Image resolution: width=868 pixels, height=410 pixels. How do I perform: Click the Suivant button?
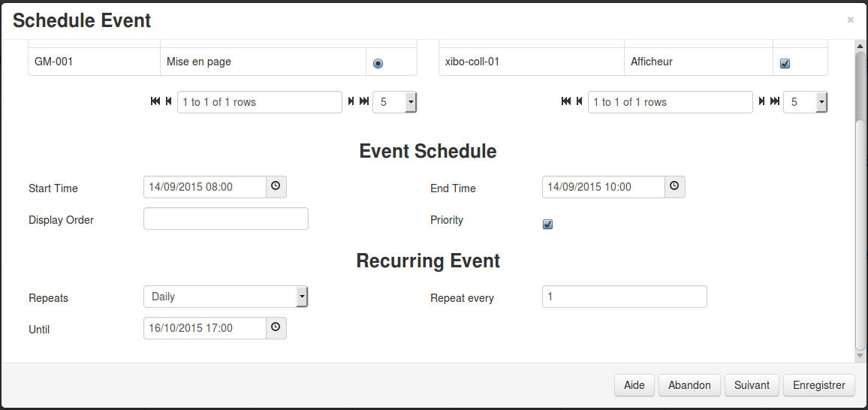[752, 385]
